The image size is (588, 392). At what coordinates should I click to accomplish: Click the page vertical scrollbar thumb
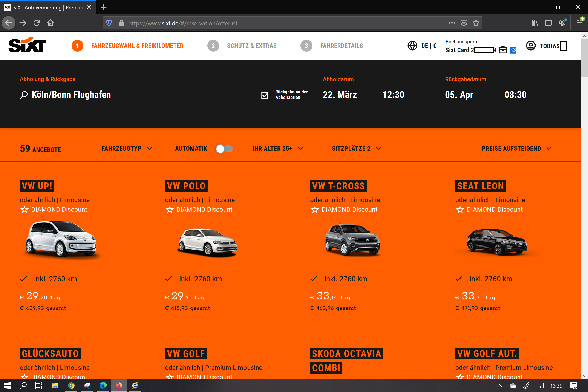click(584, 59)
